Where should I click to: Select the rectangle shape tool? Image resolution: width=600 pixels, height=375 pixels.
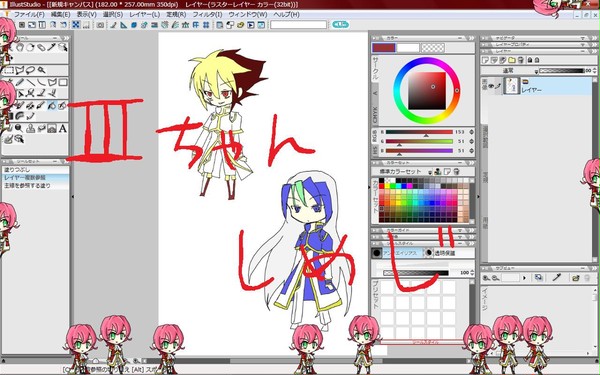coord(63,82)
